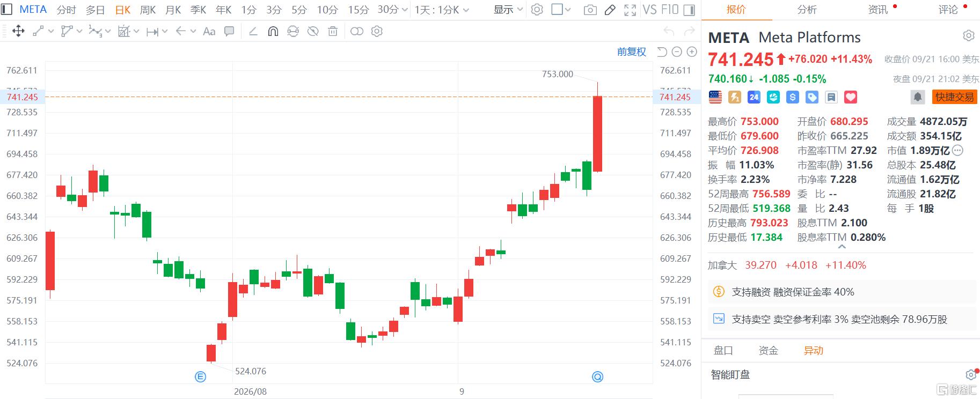This screenshot has height=399, width=980.
Task: Switch to the 周K chart tab
Action: tap(148, 10)
